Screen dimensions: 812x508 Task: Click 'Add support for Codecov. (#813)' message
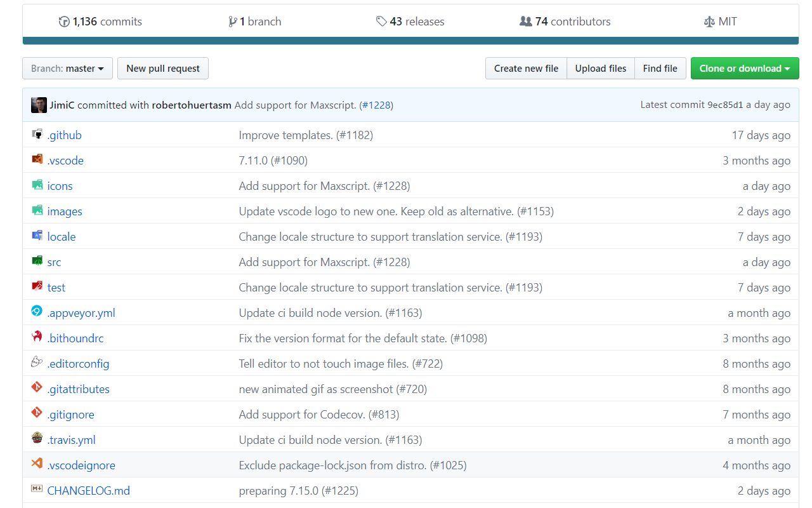click(x=319, y=415)
